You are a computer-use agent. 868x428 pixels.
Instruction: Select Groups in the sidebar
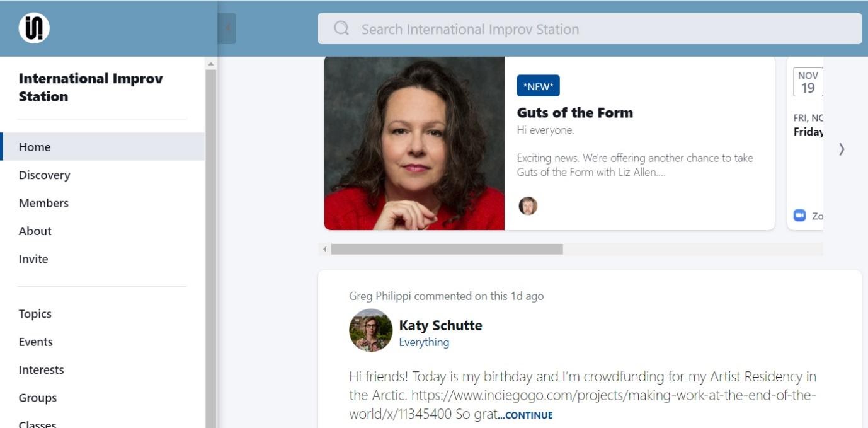(38, 398)
